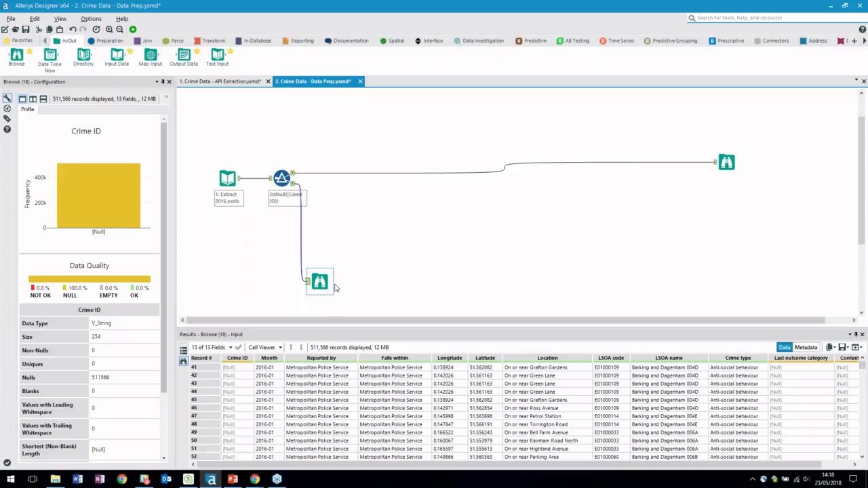Screen dimensions: 868x488
Task: Select the Map Input tool
Action: (x=151, y=57)
